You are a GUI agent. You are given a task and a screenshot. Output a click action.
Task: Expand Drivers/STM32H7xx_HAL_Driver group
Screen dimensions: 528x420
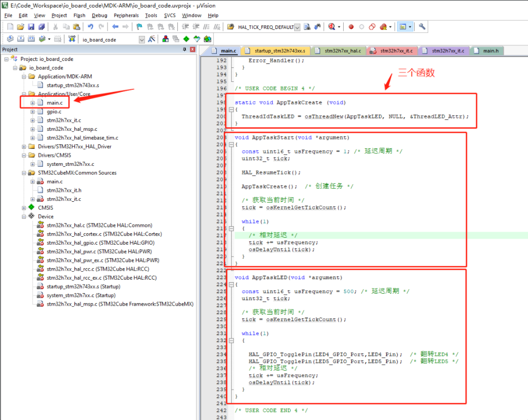point(23,146)
